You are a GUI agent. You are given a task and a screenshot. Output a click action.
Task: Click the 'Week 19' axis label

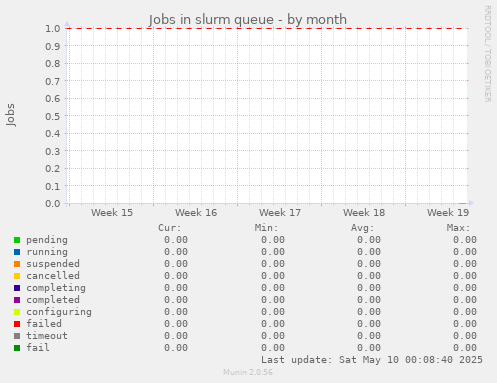point(448,213)
